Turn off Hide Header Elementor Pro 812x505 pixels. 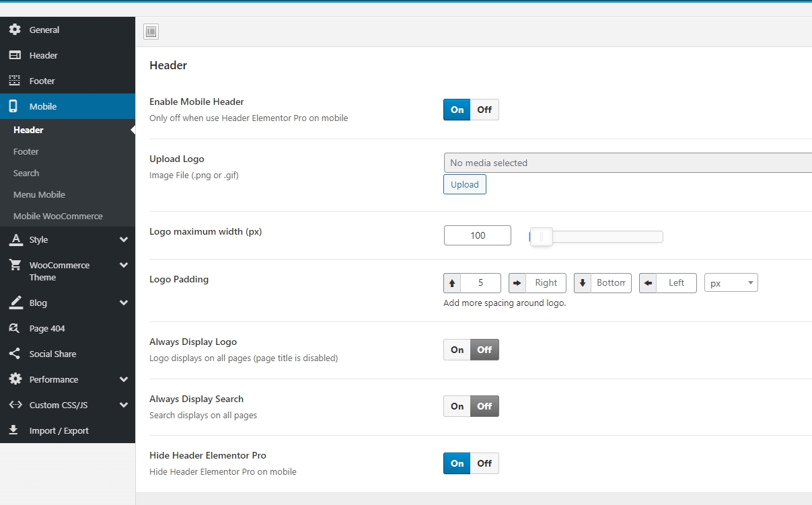(x=484, y=463)
